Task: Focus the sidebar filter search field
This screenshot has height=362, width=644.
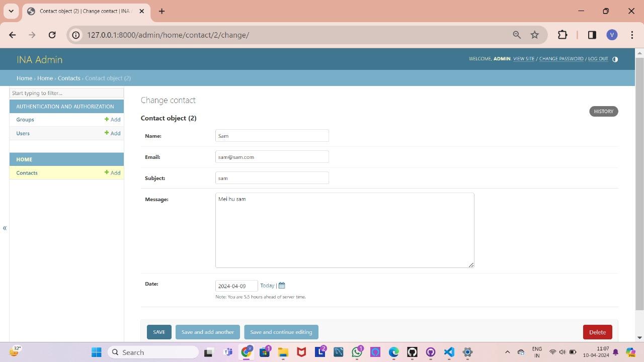Action: [66, 93]
